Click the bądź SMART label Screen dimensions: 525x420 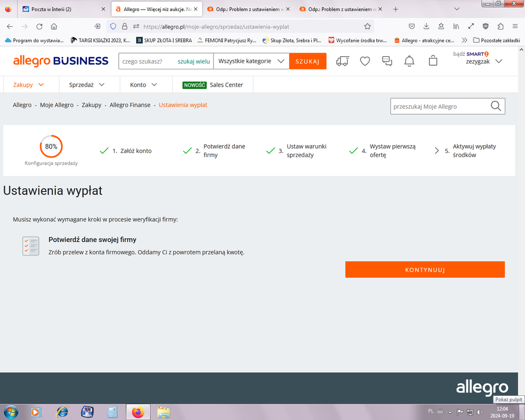471,54
